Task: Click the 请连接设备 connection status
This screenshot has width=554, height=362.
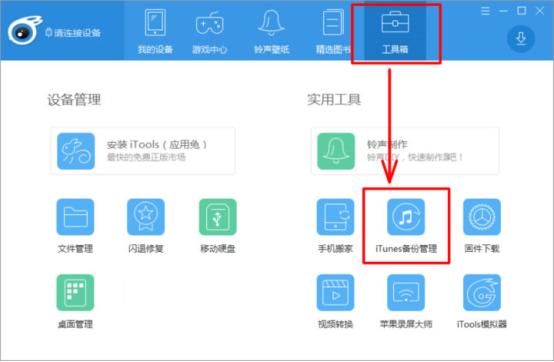Action: coord(73,33)
